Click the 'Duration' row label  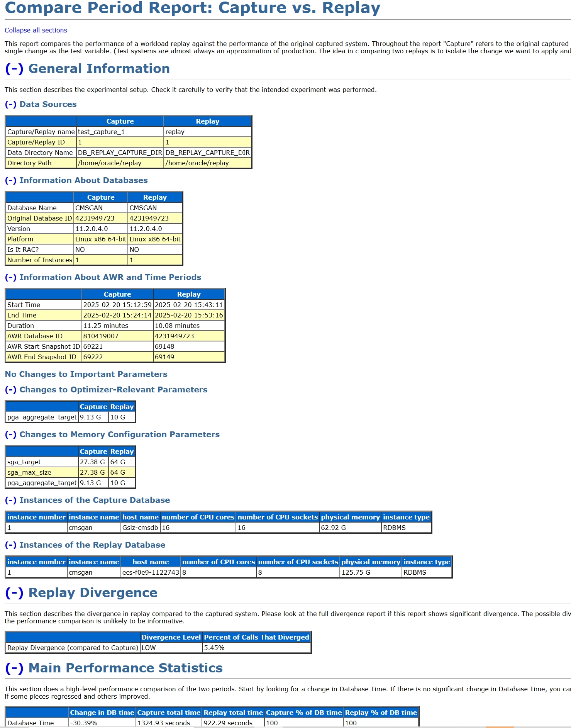pyautogui.click(x=44, y=326)
